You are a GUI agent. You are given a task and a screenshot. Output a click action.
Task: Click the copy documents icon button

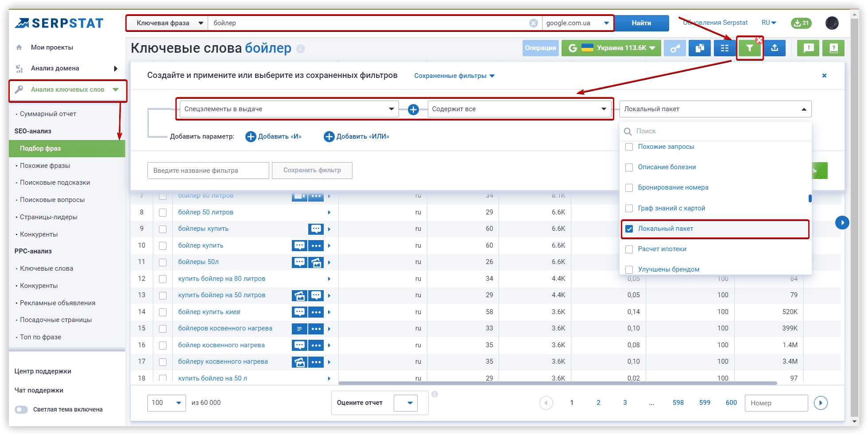700,48
